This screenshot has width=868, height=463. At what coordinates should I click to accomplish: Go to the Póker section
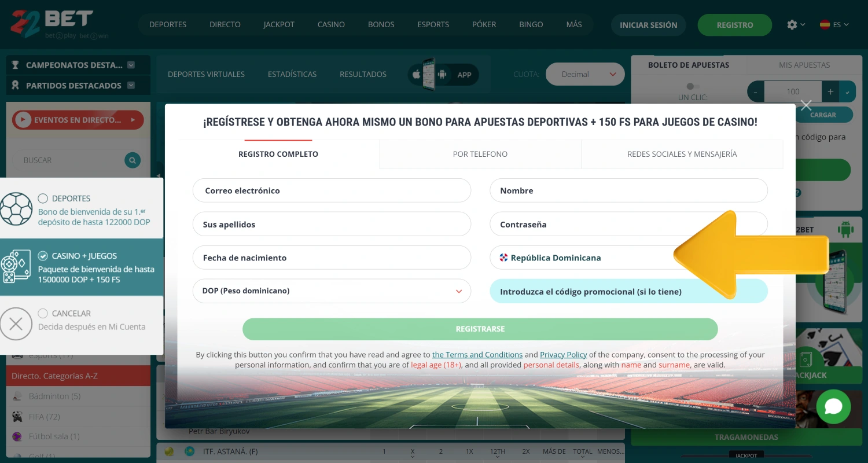(484, 24)
